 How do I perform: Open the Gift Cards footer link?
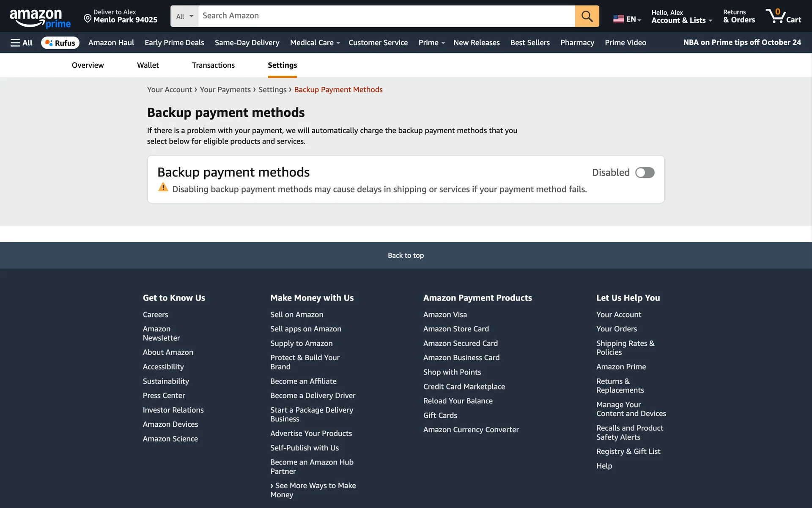440,415
